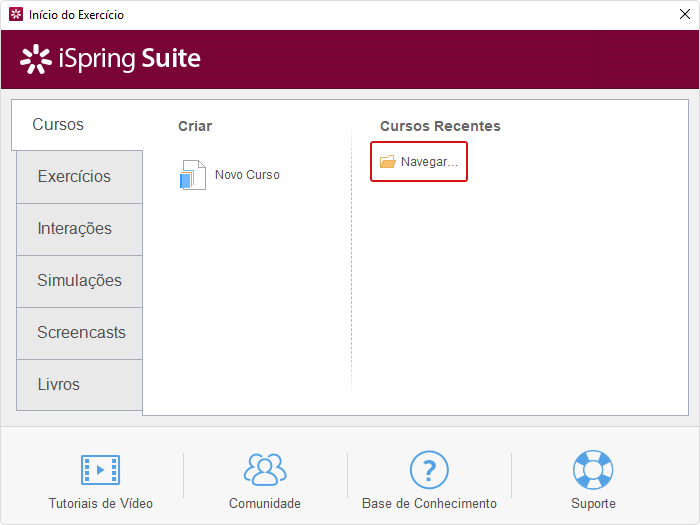This screenshot has height=525, width=700.
Task: Open Tutoriais de Vídeo film icon
Action: pyautogui.click(x=100, y=470)
